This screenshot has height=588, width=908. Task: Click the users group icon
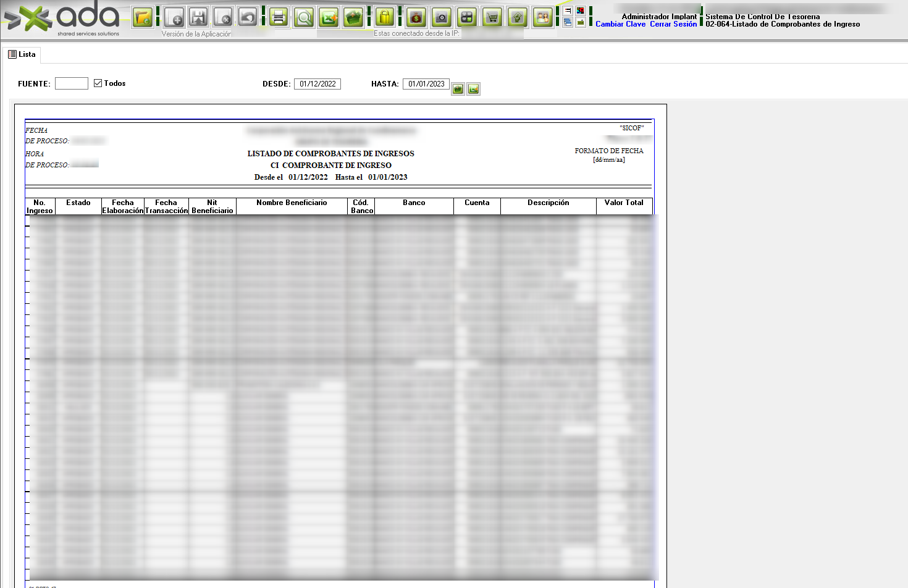coord(542,17)
